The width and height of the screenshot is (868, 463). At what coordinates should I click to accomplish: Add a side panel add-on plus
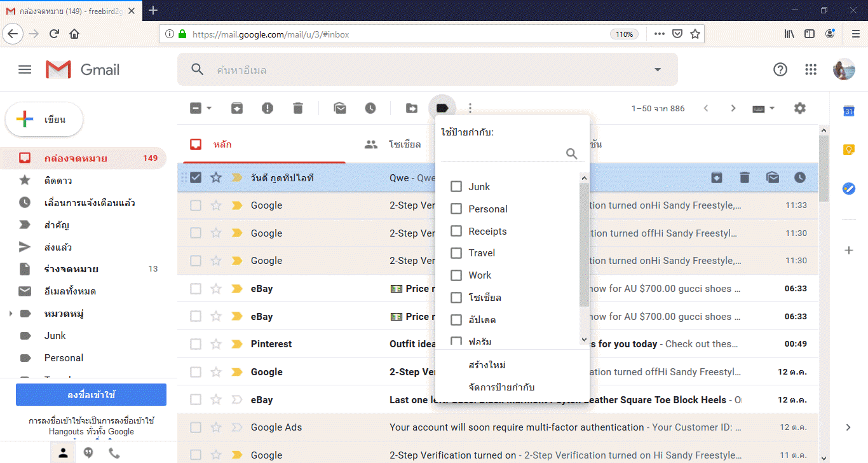pyautogui.click(x=848, y=251)
